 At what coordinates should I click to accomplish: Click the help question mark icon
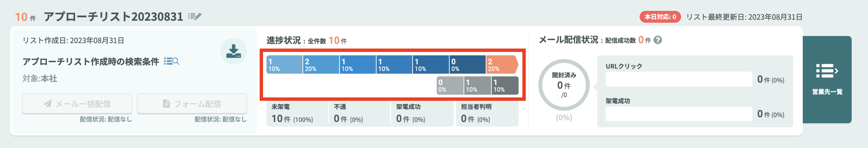tap(658, 40)
